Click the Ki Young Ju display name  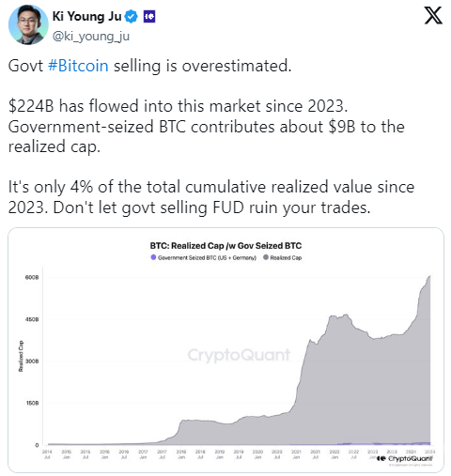point(86,16)
